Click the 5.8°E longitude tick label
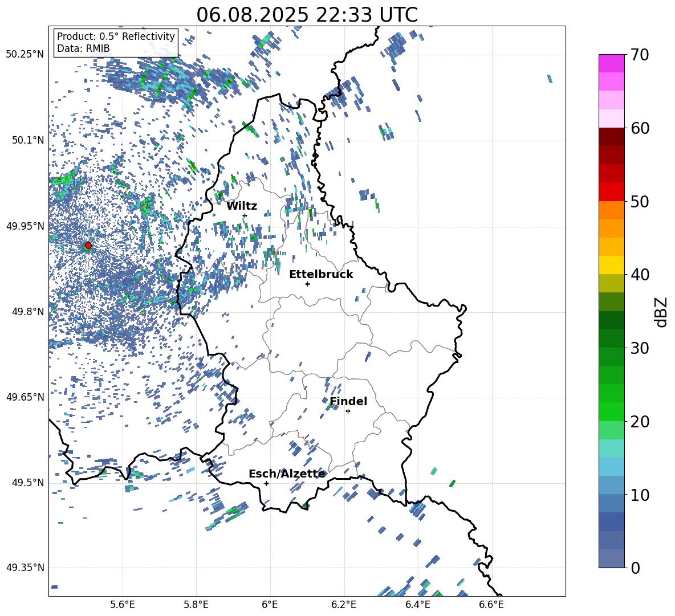This screenshot has width=675, height=616. coord(196,605)
